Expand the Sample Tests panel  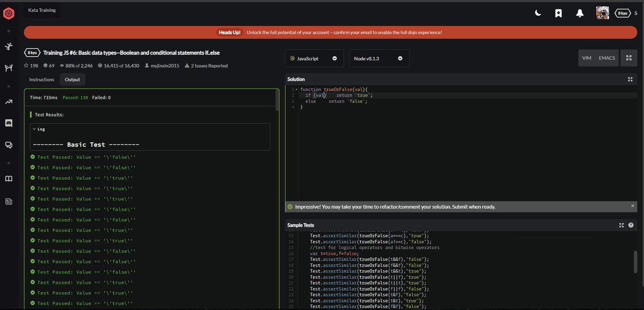[x=621, y=225]
